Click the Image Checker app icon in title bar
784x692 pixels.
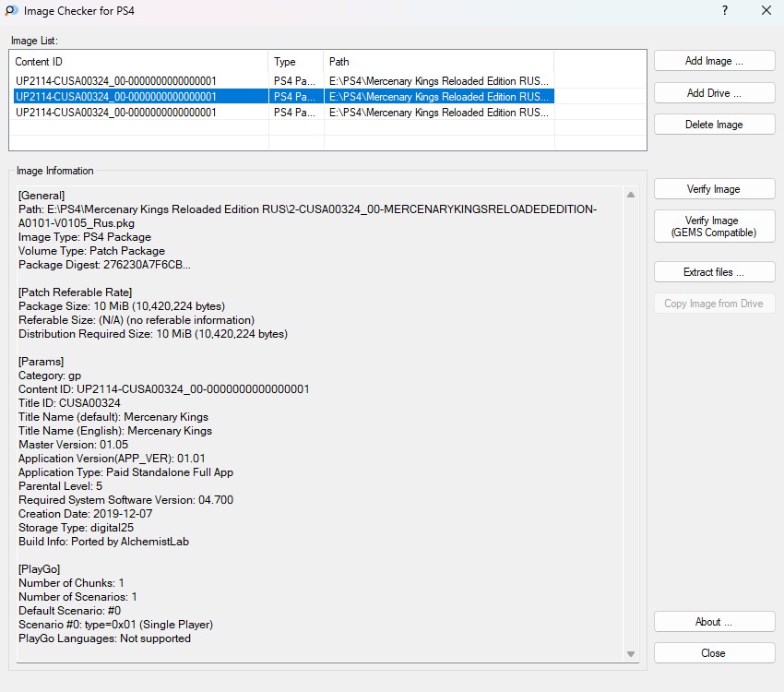pyautogui.click(x=11, y=11)
